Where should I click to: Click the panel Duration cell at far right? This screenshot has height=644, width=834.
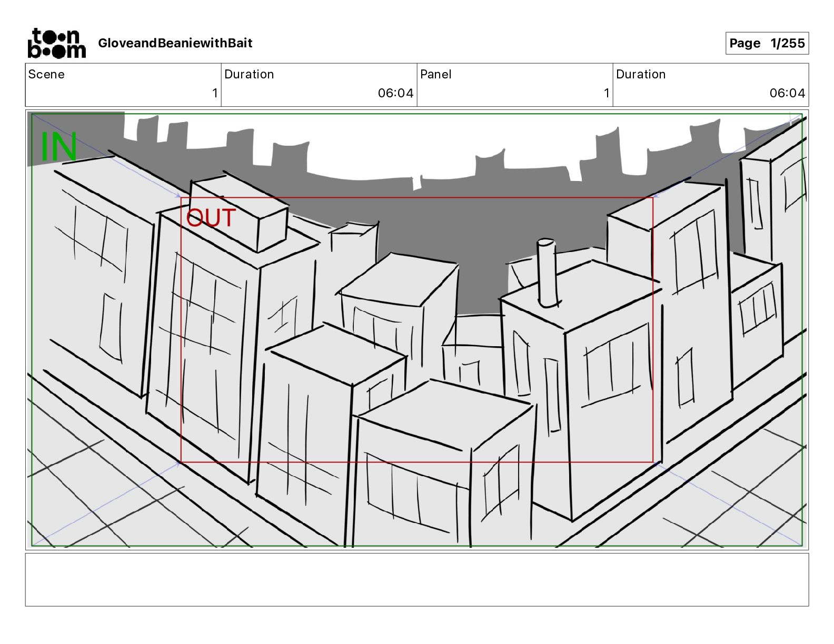(711, 85)
